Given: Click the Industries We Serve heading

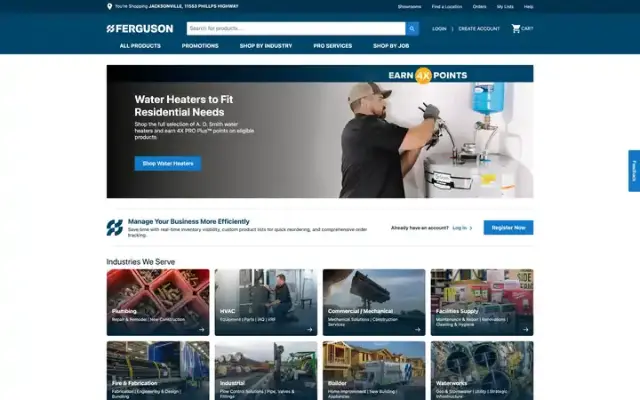Looking at the screenshot, I should [141, 262].
